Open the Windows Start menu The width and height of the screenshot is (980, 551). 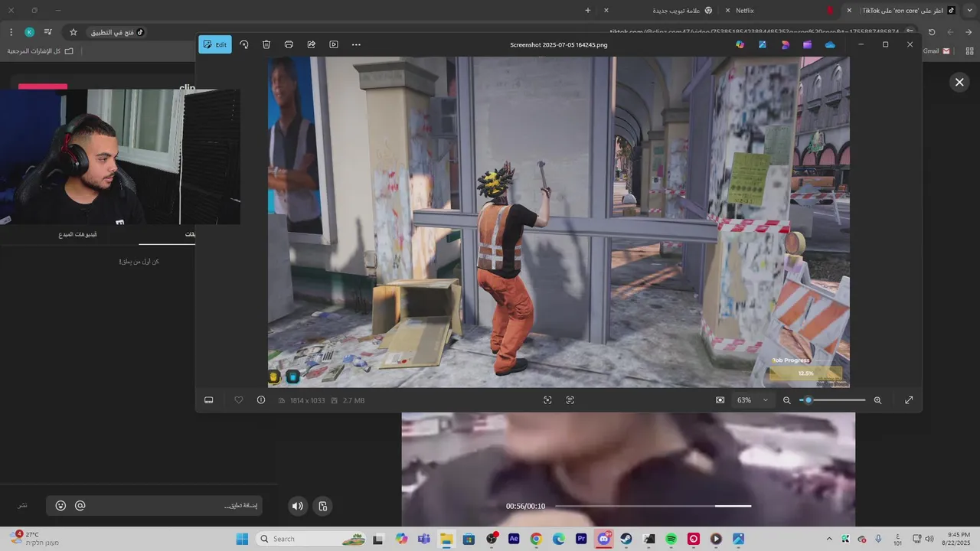[242, 539]
